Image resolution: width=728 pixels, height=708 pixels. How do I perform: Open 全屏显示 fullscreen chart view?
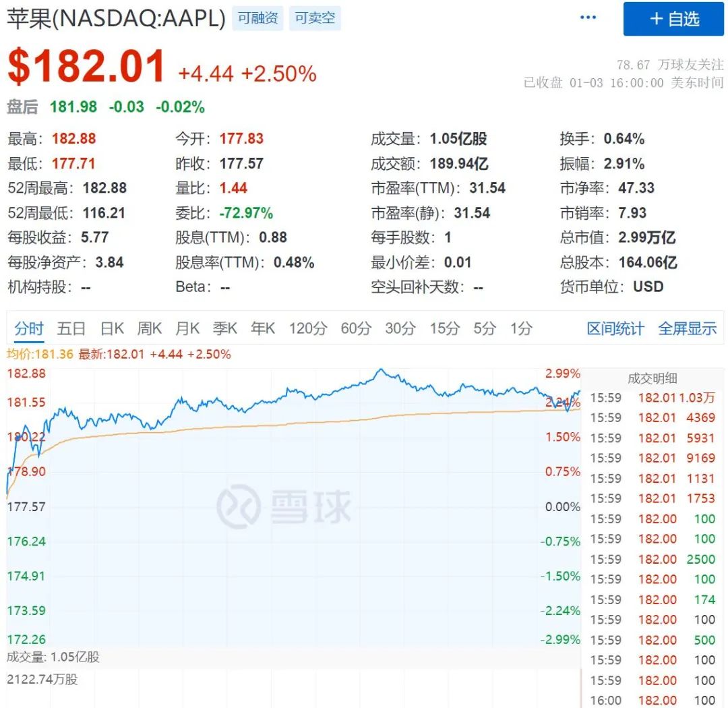click(x=687, y=328)
